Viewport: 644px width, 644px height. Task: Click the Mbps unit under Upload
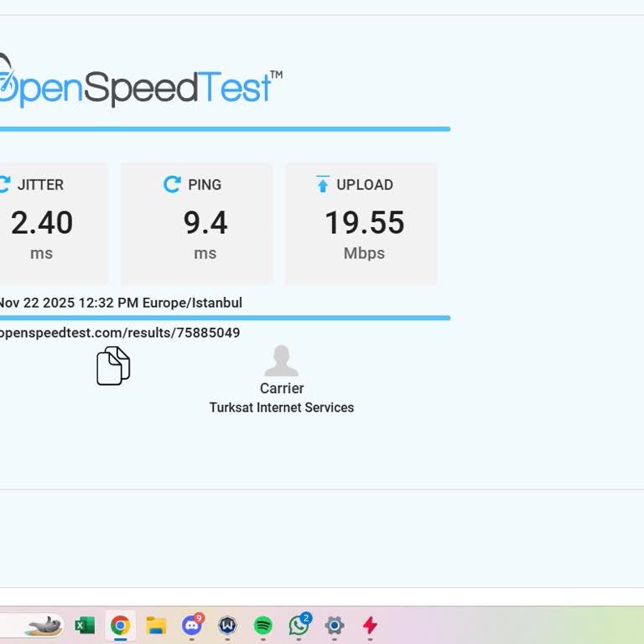[x=364, y=253]
